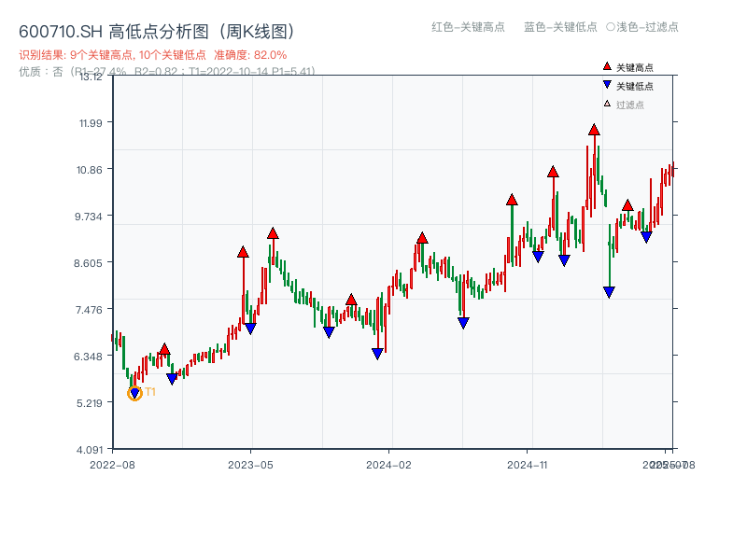Select last red high triangle near 9.9
Viewport: 747px width, 560px height.
(x=627, y=205)
